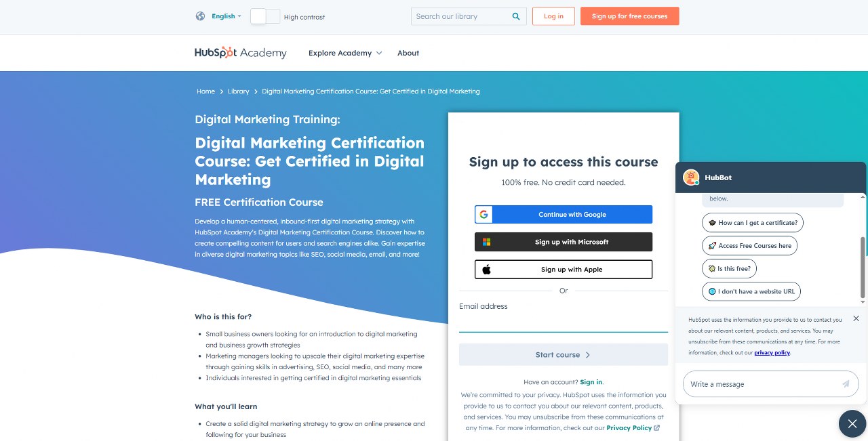Click the send message arrow icon
This screenshot has height=441, width=868.
pos(846,384)
